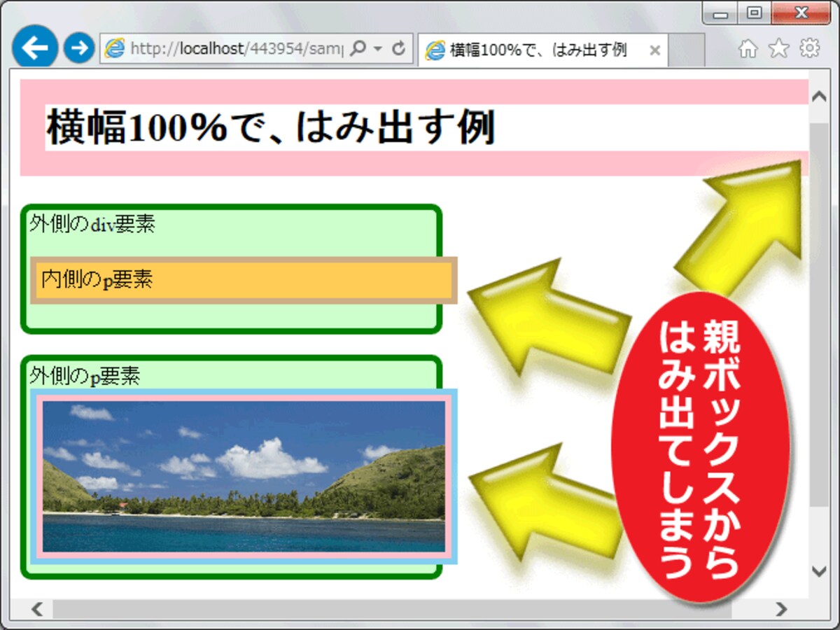Image resolution: width=840 pixels, height=630 pixels.
Task: Close the browser window
Action: coord(801,13)
